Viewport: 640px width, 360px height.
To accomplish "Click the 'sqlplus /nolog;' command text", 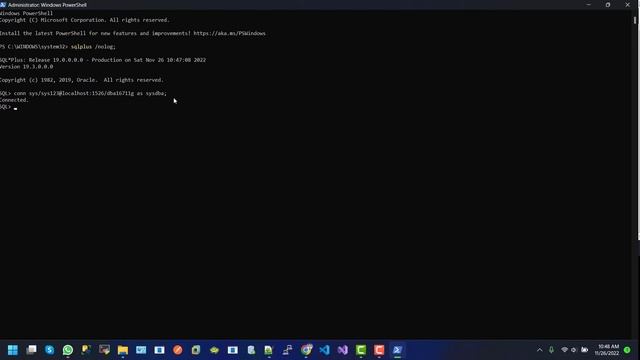I will pos(93,47).
